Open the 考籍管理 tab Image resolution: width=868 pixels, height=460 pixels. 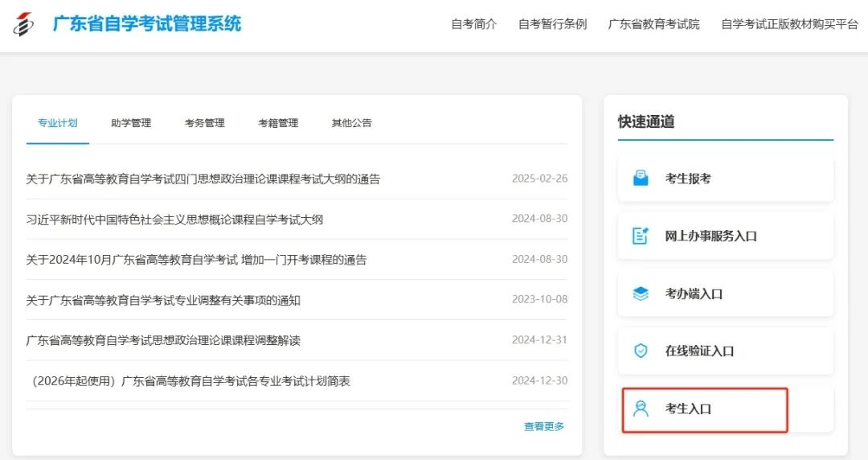tap(278, 123)
